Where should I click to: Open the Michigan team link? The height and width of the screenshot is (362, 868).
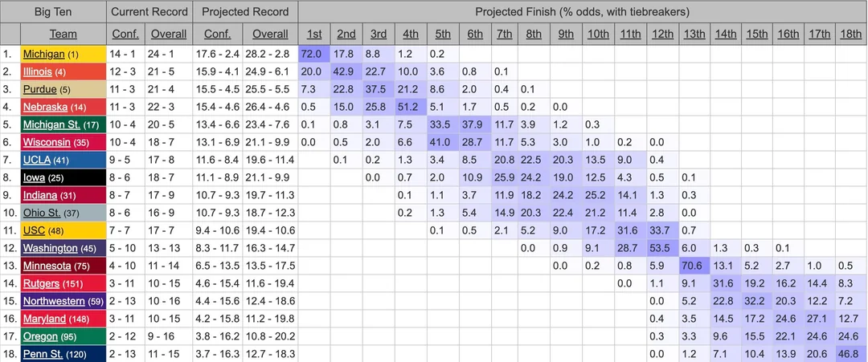point(44,54)
